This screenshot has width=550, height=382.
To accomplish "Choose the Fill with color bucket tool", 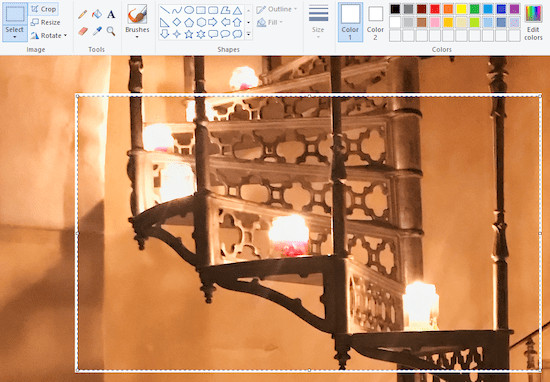I will click(x=97, y=14).
